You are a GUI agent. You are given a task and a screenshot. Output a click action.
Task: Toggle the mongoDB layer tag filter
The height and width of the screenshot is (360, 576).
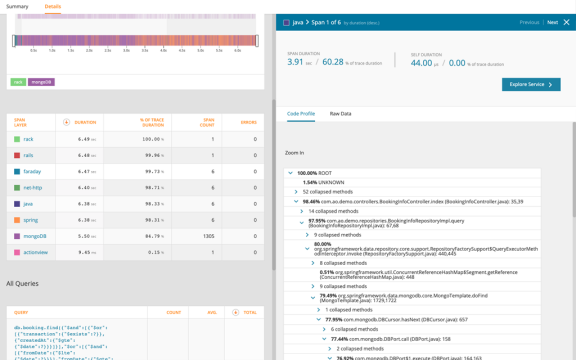[x=41, y=82]
